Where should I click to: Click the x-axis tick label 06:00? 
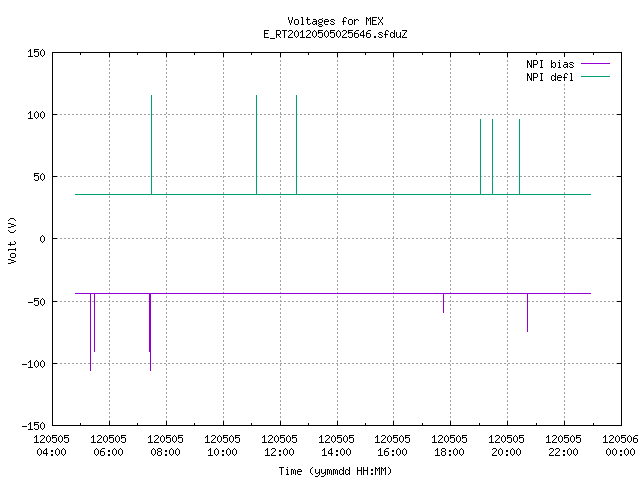109,452
